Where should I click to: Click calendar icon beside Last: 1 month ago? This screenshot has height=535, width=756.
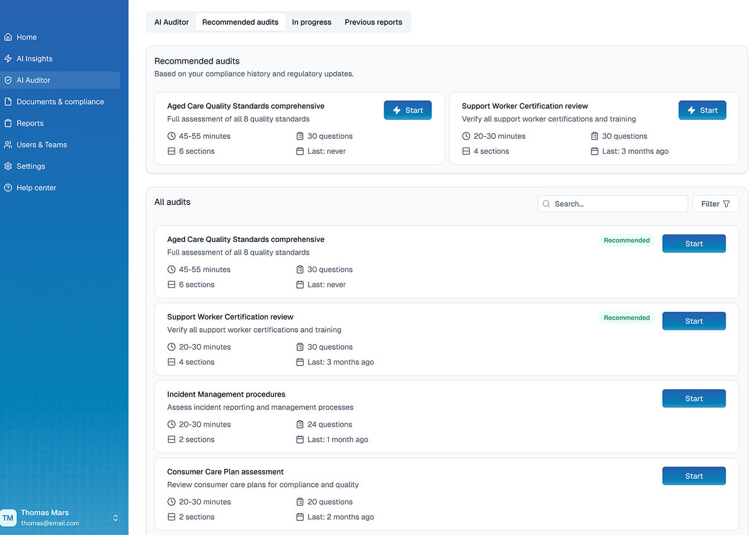tap(300, 439)
